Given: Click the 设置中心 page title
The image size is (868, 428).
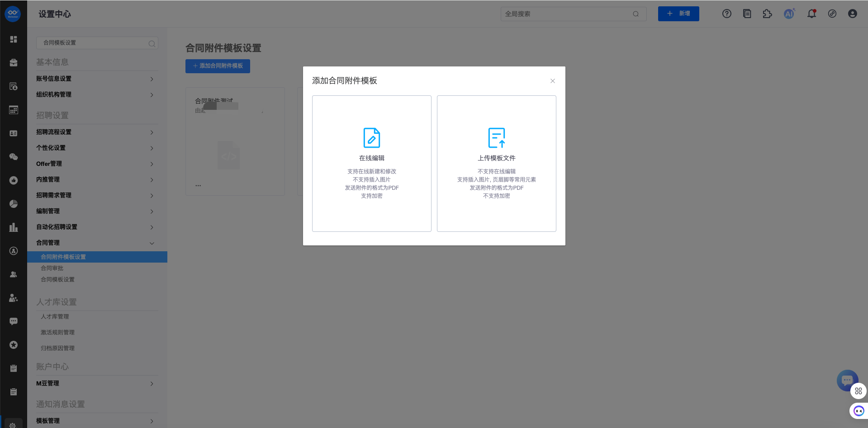Looking at the screenshot, I should point(55,14).
